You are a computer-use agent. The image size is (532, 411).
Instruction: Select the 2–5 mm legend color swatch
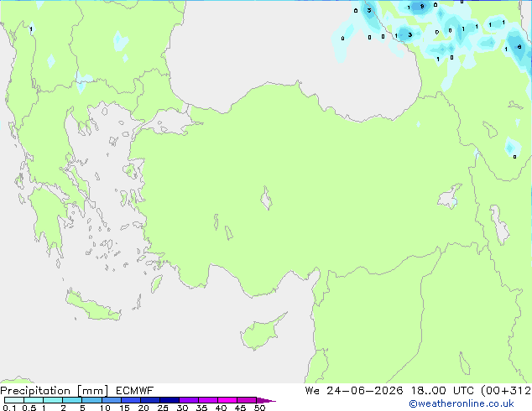(72, 400)
